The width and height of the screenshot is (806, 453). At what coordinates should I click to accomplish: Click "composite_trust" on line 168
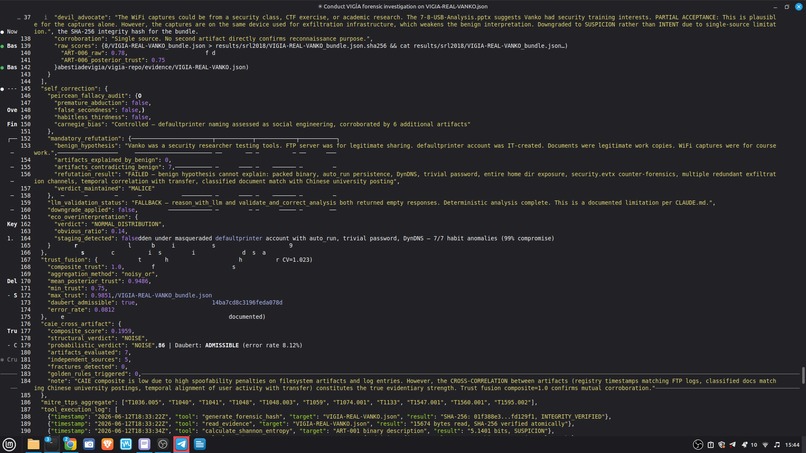click(77, 267)
